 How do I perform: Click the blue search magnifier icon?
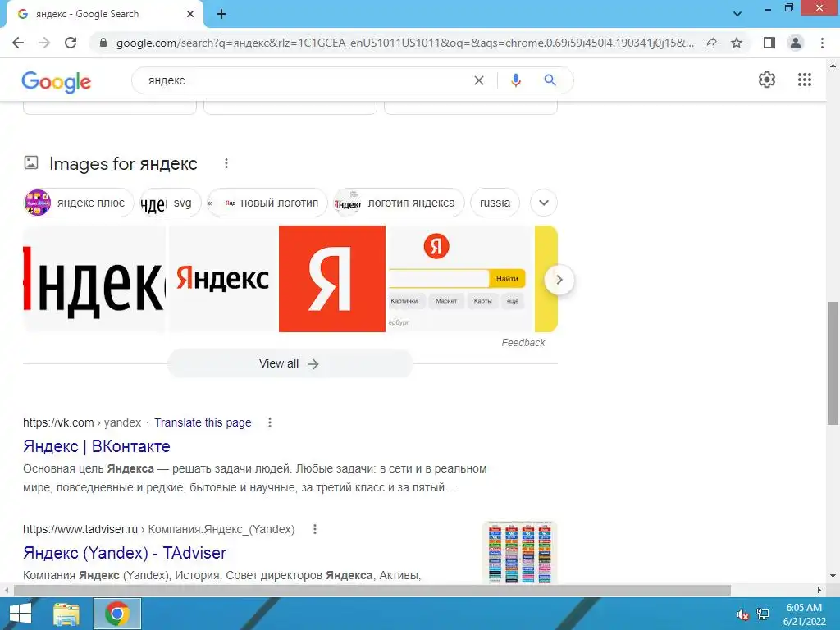click(x=550, y=80)
